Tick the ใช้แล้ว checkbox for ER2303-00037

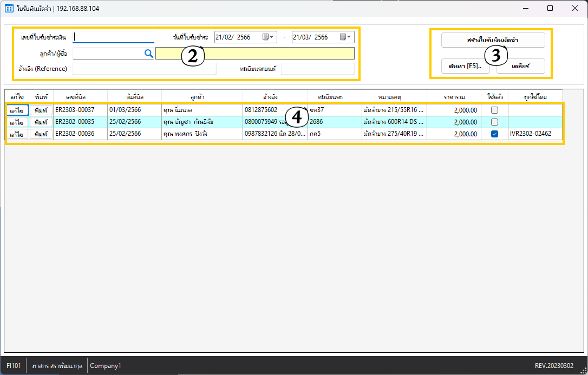pyautogui.click(x=494, y=110)
